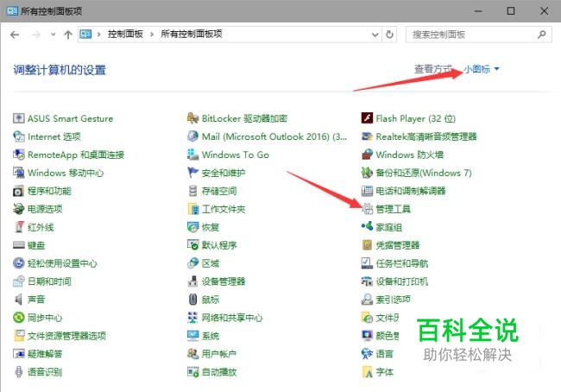Expand the address bar history dropdown
Image resolution: width=561 pixels, height=392 pixels.
click(x=375, y=35)
